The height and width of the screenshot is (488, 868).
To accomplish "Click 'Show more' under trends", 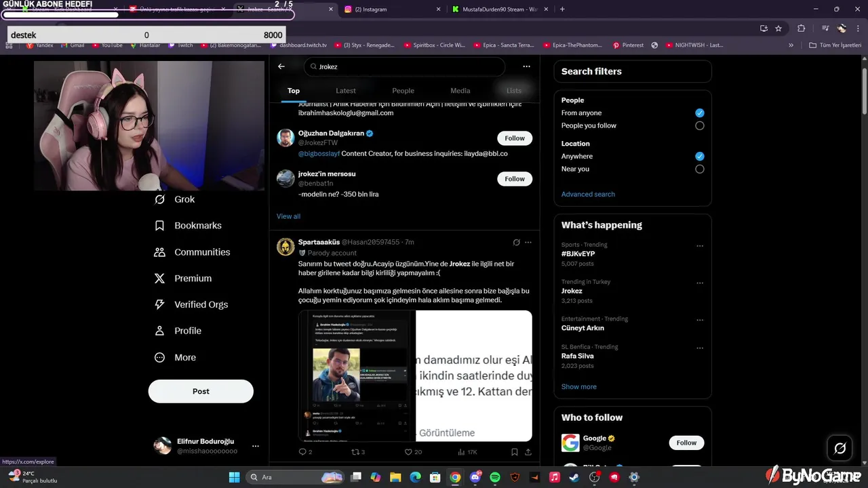I will tap(579, 387).
